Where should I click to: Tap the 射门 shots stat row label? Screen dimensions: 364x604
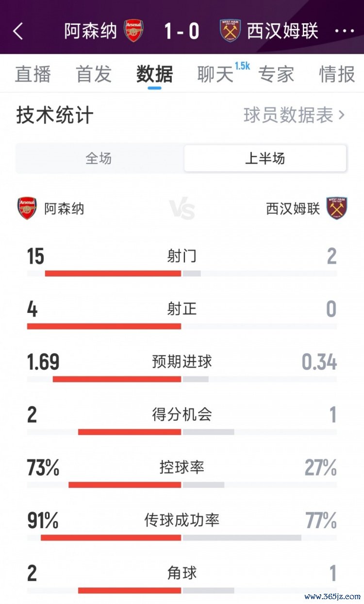[x=182, y=256]
